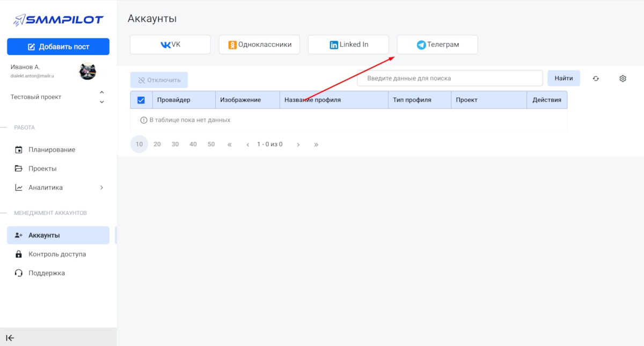Sort by Проект column header

(489, 100)
